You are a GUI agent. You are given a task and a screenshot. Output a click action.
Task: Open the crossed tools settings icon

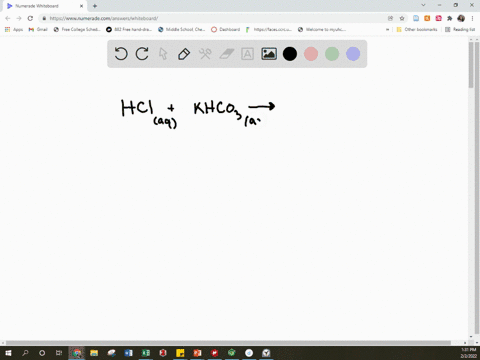click(205, 54)
